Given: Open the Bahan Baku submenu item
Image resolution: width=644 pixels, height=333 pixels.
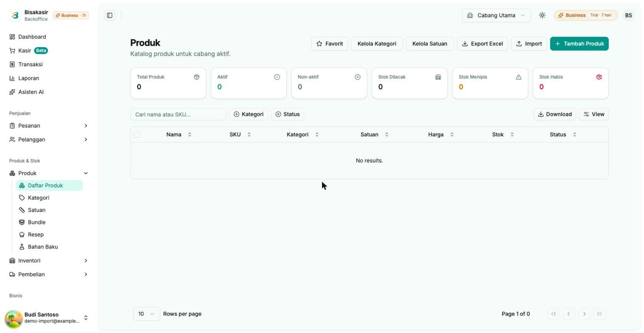Looking at the screenshot, I should pyautogui.click(x=49, y=247).
